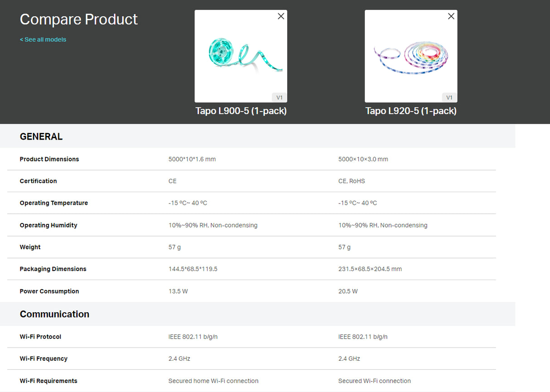Select the Product Dimensions row label
This screenshot has height=392, width=550.
pyautogui.click(x=49, y=159)
